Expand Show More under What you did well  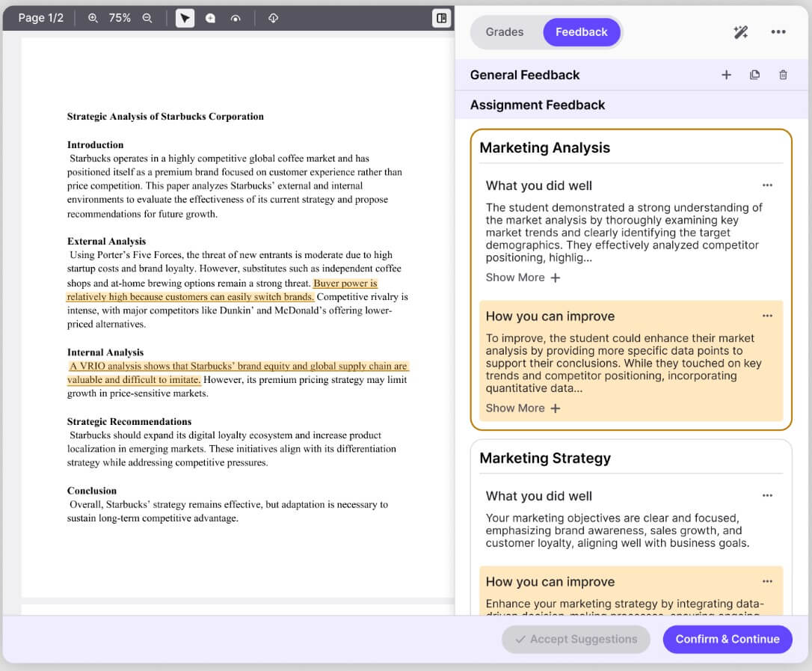(x=523, y=278)
